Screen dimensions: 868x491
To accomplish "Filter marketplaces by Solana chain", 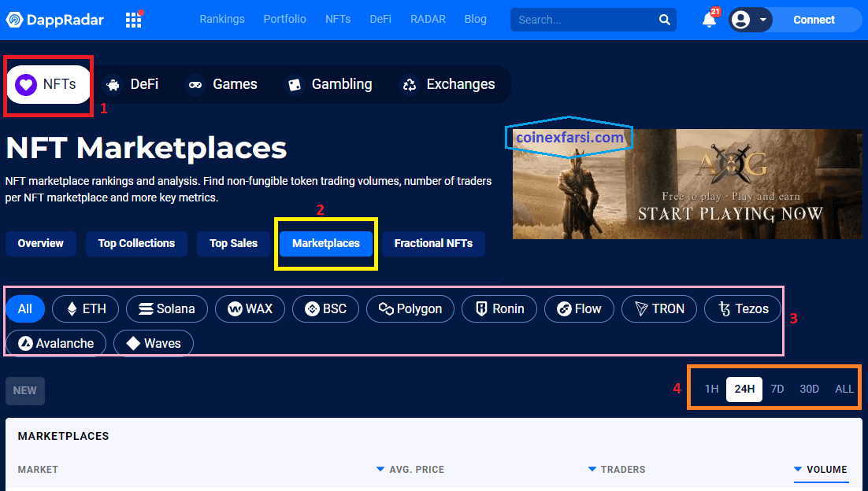I will click(166, 308).
